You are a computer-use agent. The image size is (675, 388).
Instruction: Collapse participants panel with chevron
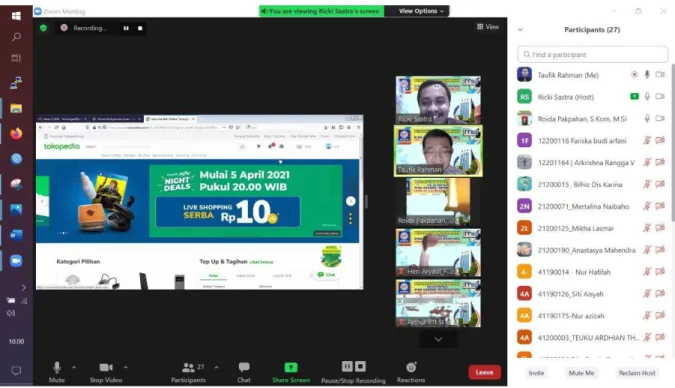(520, 30)
